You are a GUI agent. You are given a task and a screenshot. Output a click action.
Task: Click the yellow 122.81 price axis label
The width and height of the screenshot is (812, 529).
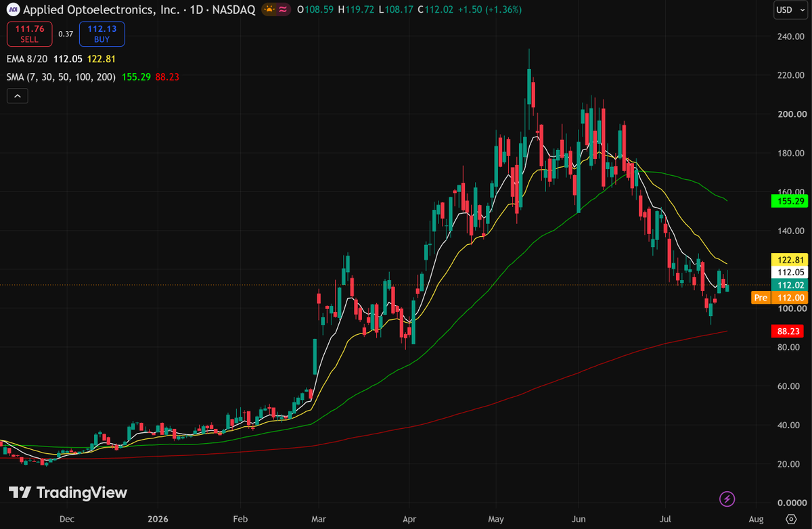(788, 260)
